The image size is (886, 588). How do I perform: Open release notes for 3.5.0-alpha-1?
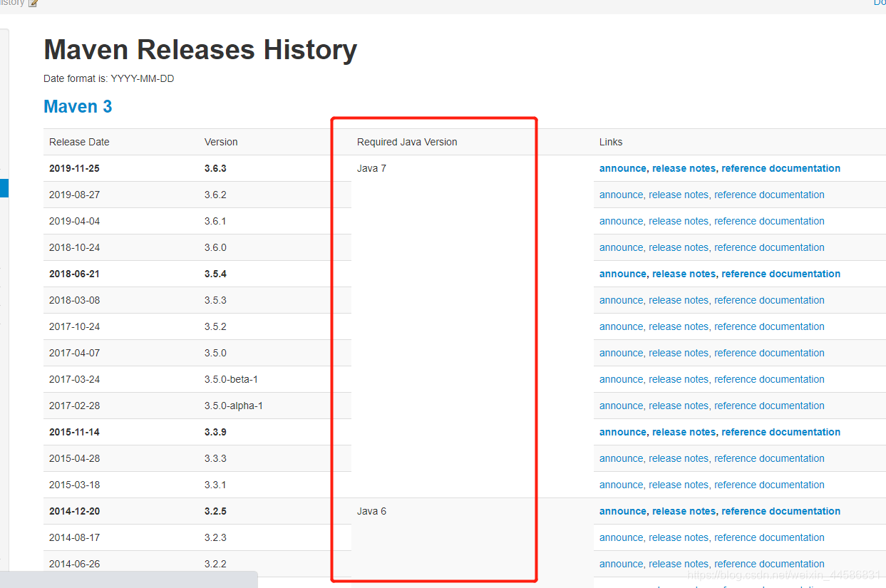[679, 406]
